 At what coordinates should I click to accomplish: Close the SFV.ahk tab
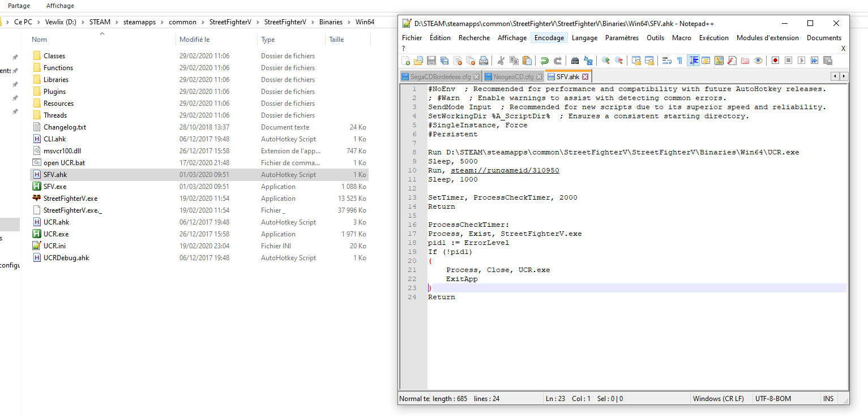pyautogui.click(x=585, y=76)
